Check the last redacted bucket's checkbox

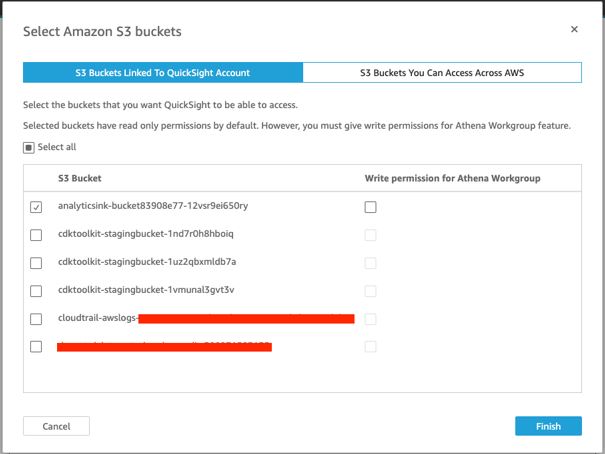point(36,346)
